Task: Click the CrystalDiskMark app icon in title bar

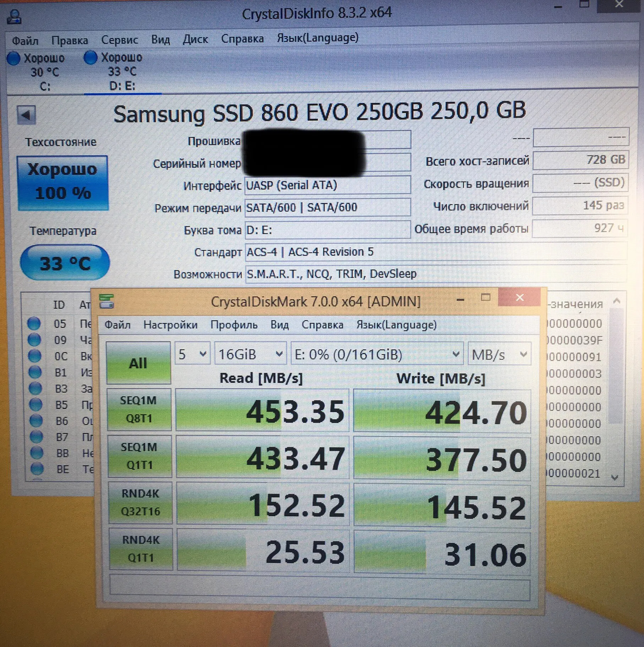Action: pyautogui.click(x=107, y=301)
